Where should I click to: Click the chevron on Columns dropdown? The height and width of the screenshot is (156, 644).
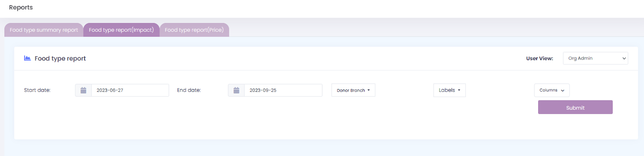(x=562, y=90)
